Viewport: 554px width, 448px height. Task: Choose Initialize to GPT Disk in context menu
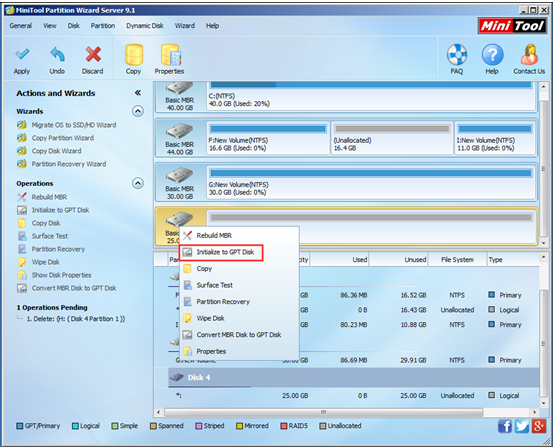tap(239, 252)
